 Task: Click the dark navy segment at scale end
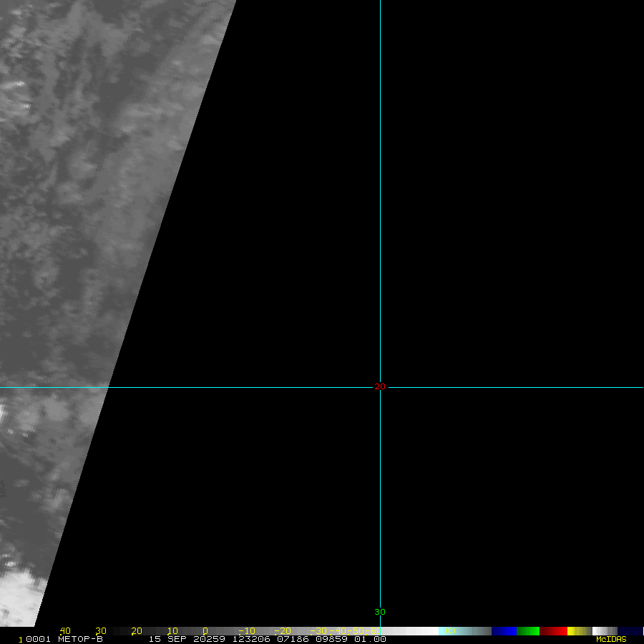pos(630,631)
